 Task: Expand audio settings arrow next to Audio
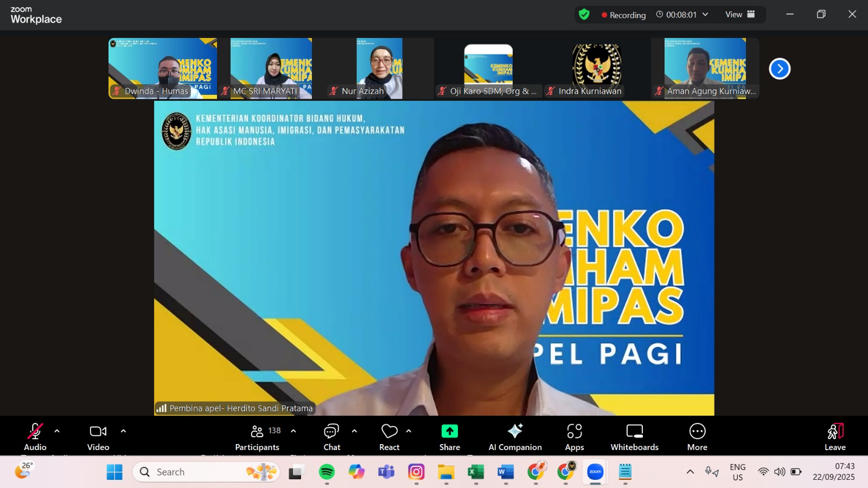[57, 432]
